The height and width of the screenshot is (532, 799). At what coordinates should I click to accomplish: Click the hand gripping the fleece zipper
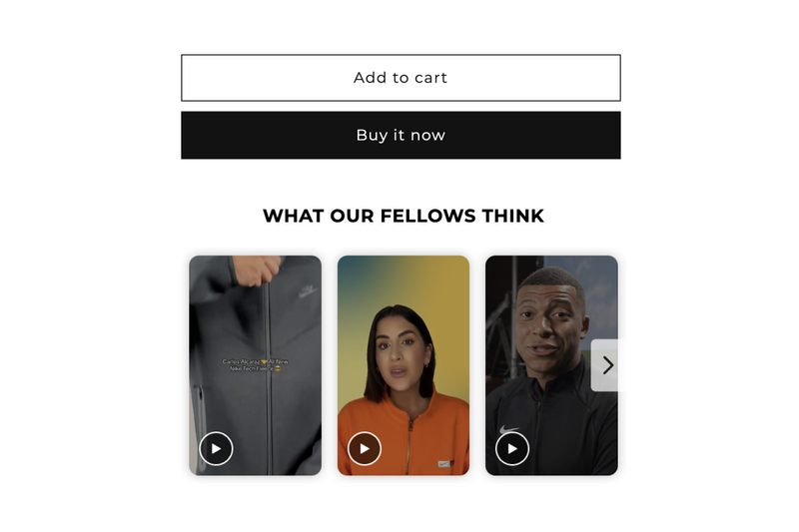click(257, 269)
